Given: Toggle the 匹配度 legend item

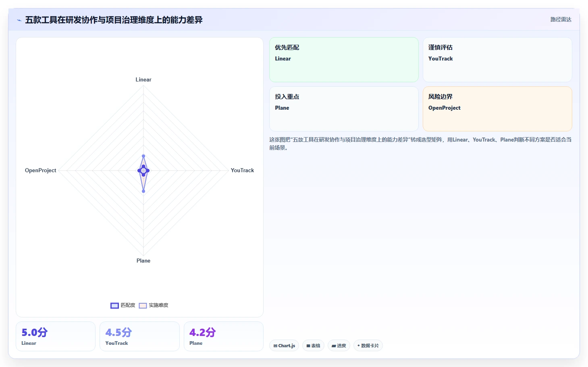Looking at the screenshot, I should pos(123,305).
